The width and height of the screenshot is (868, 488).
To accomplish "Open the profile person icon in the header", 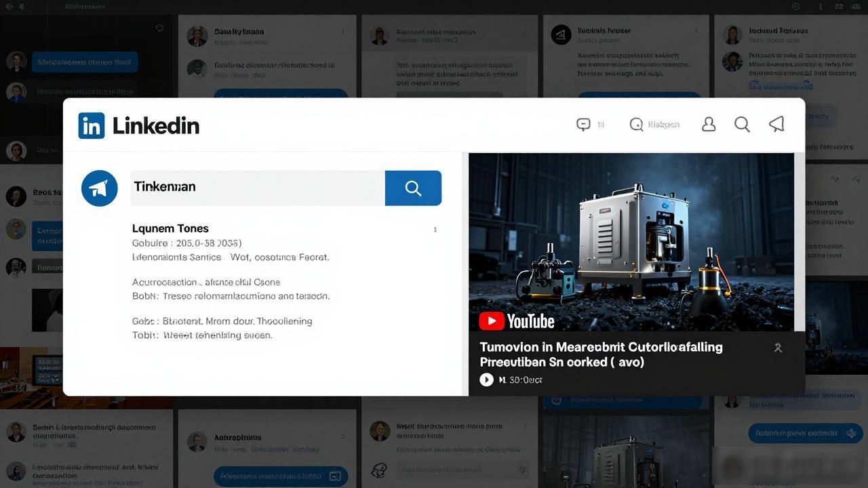I will pos(709,124).
